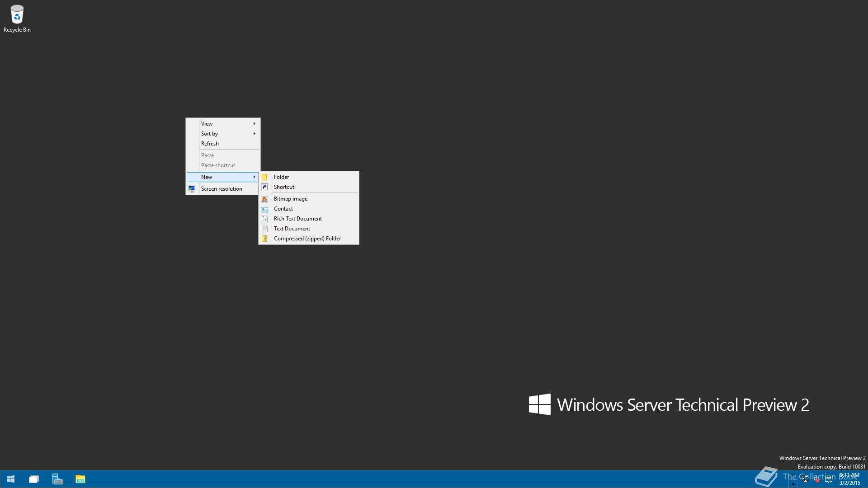868x488 pixels.
Task: Create a new Rich Text Document
Action: pyautogui.click(x=309, y=219)
